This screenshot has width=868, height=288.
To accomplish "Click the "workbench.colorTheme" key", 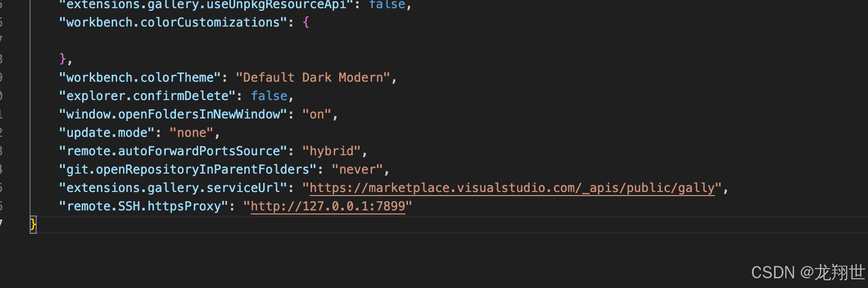I will 140,78.
